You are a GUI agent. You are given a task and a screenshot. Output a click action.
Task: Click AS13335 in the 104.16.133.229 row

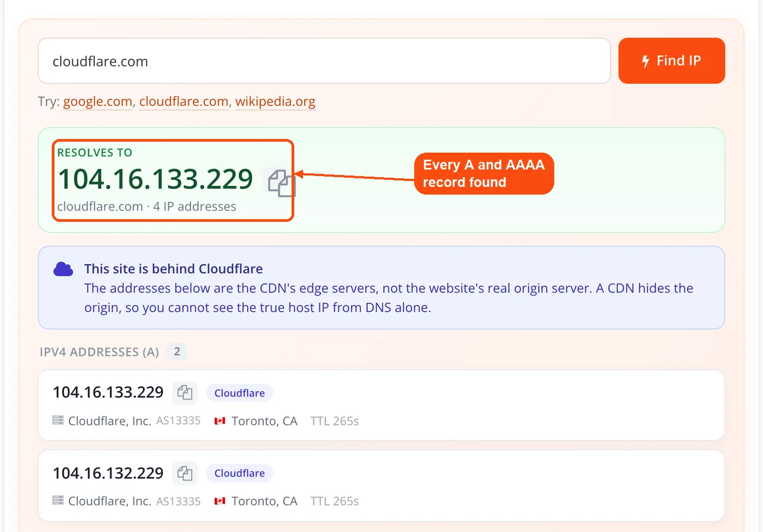[x=178, y=421]
